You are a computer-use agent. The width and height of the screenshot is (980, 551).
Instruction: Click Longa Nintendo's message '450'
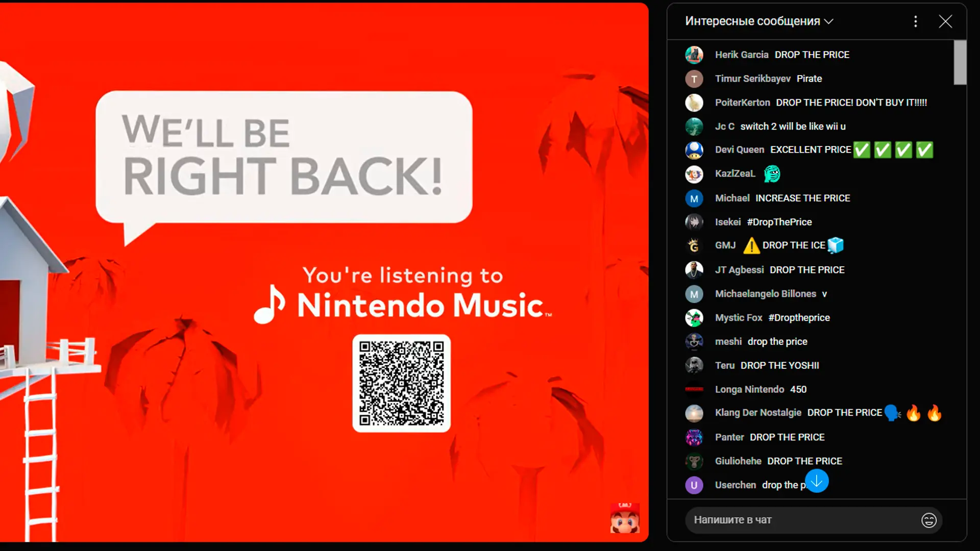coord(798,389)
